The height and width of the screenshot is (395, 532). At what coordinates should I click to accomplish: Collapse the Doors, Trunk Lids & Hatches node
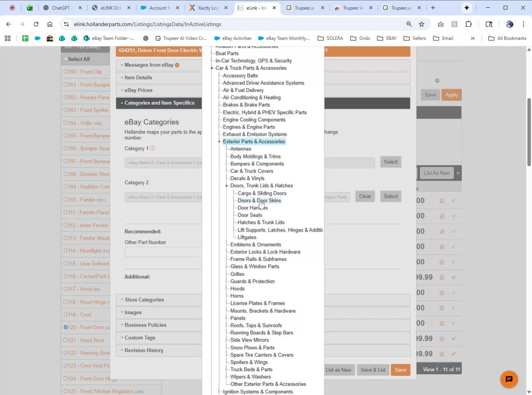tap(226, 186)
